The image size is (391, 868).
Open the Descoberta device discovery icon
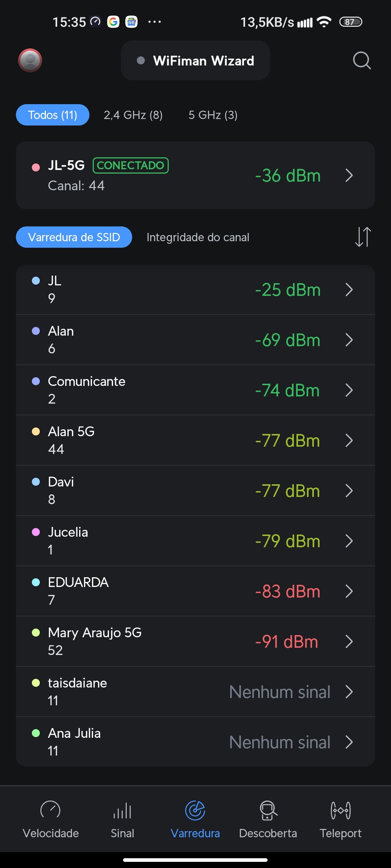268,811
